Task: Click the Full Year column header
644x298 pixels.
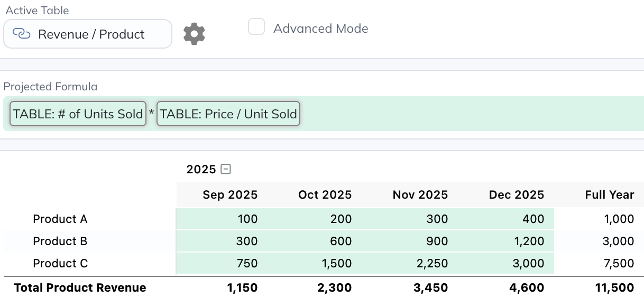Action: [609, 195]
